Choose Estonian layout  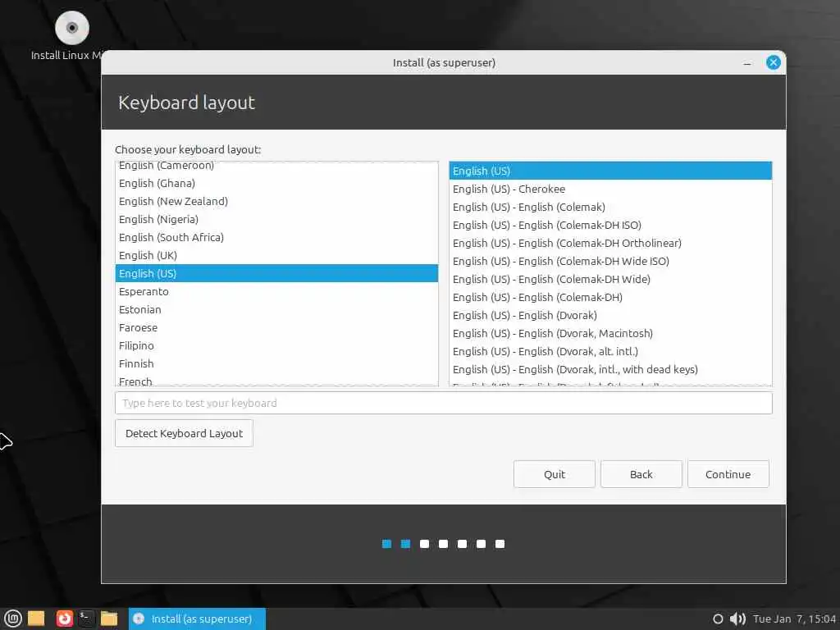[276, 309]
